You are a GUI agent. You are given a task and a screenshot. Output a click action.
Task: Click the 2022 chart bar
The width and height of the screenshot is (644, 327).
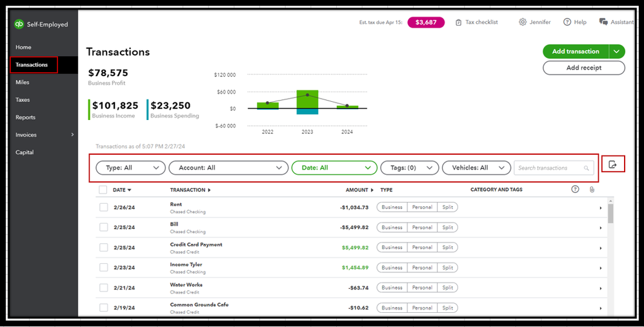click(x=268, y=106)
